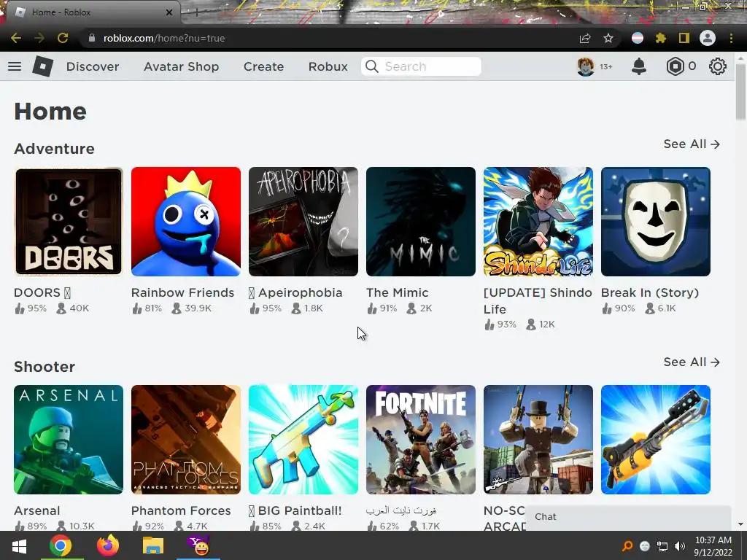Open Rainbow Friends game thumbnail
The height and width of the screenshot is (560, 747).
click(x=186, y=222)
